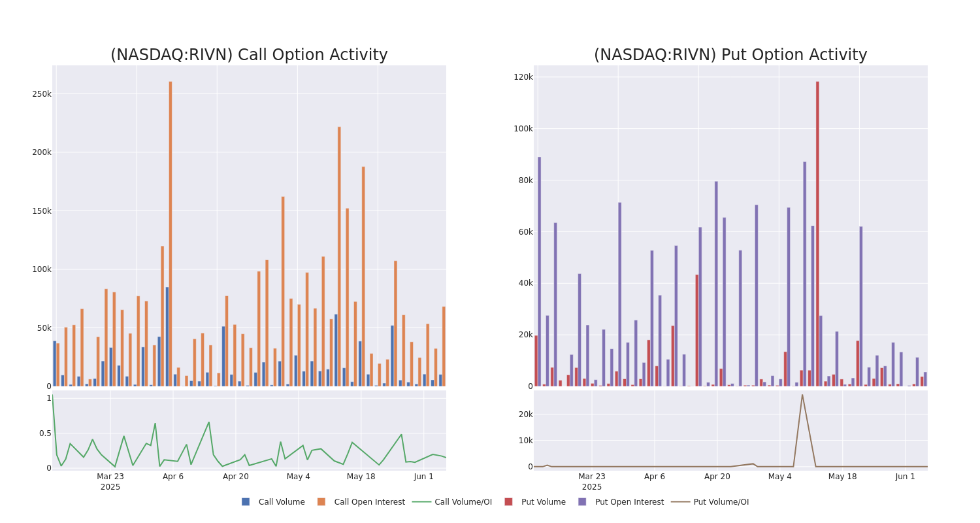
Task: Click the Call Option Activity chart title
Action: 249,55
